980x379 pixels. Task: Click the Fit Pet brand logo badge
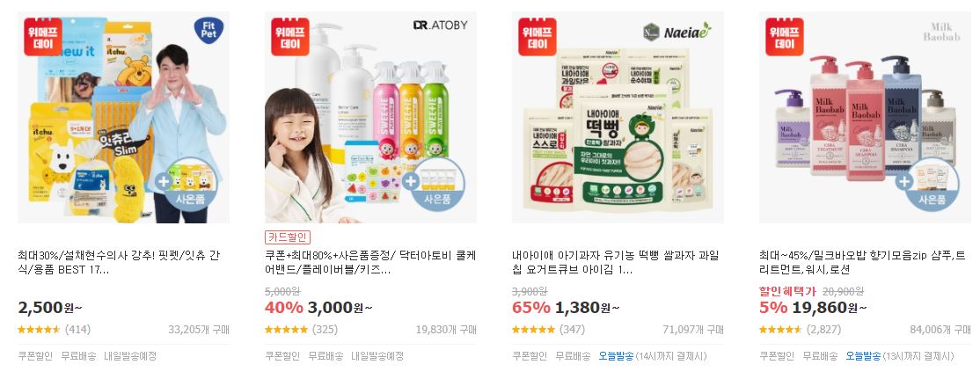(x=208, y=30)
